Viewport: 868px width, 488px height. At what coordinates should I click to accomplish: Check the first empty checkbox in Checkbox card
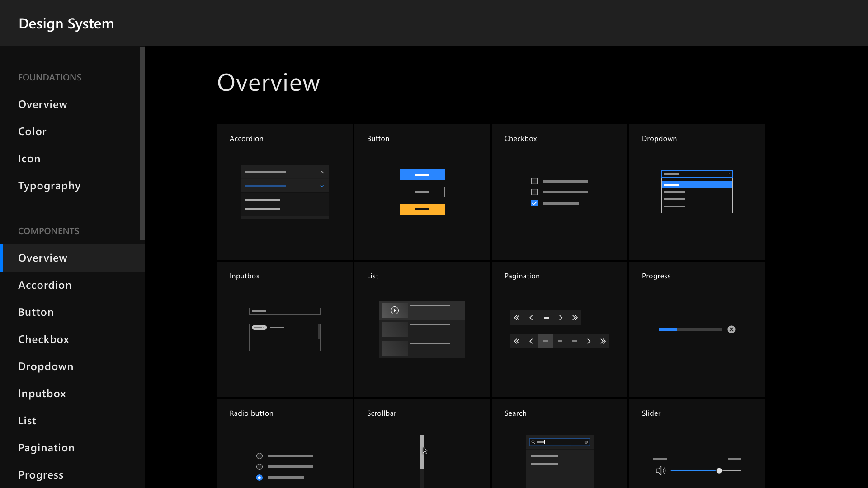point(534,181)
